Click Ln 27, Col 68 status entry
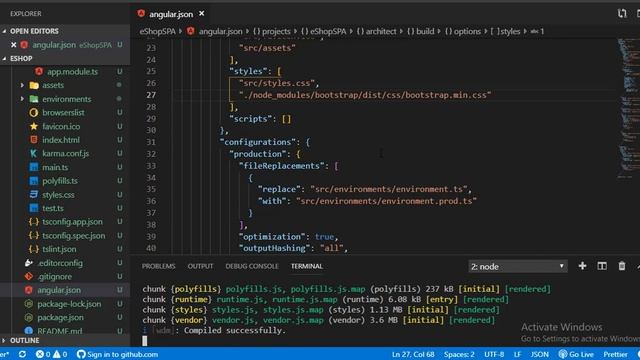This screenshot has height=360, width=640. (413, 354)
